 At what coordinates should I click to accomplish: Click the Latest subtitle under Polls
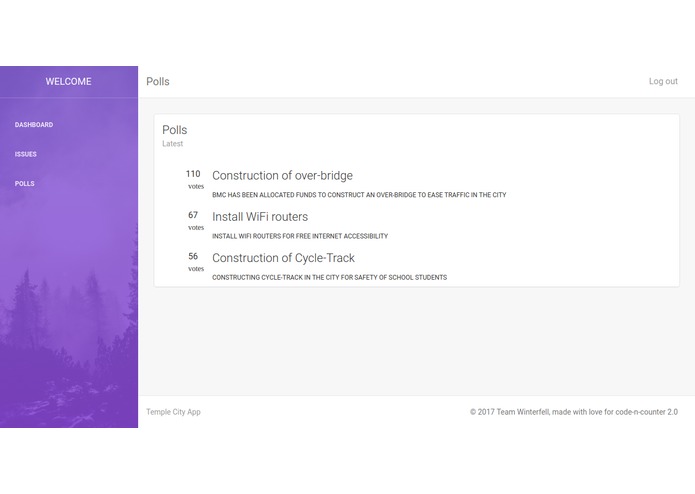172,144
